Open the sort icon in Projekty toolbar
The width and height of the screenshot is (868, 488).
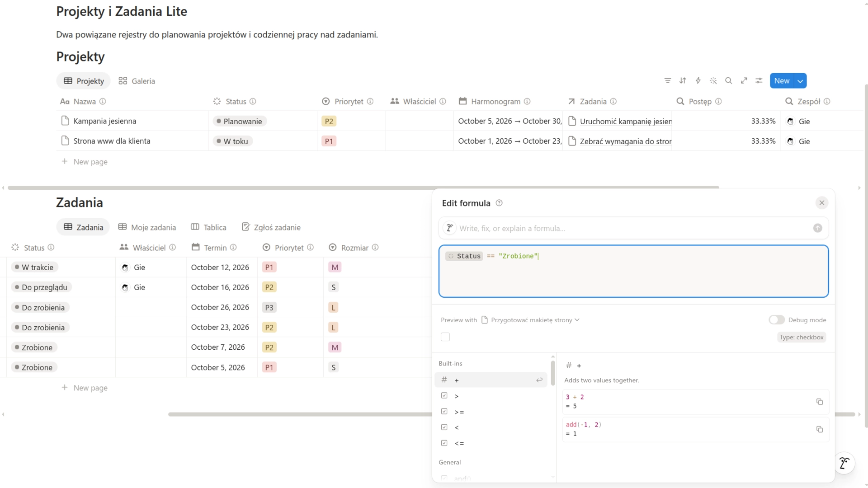(x=683, y=81)
